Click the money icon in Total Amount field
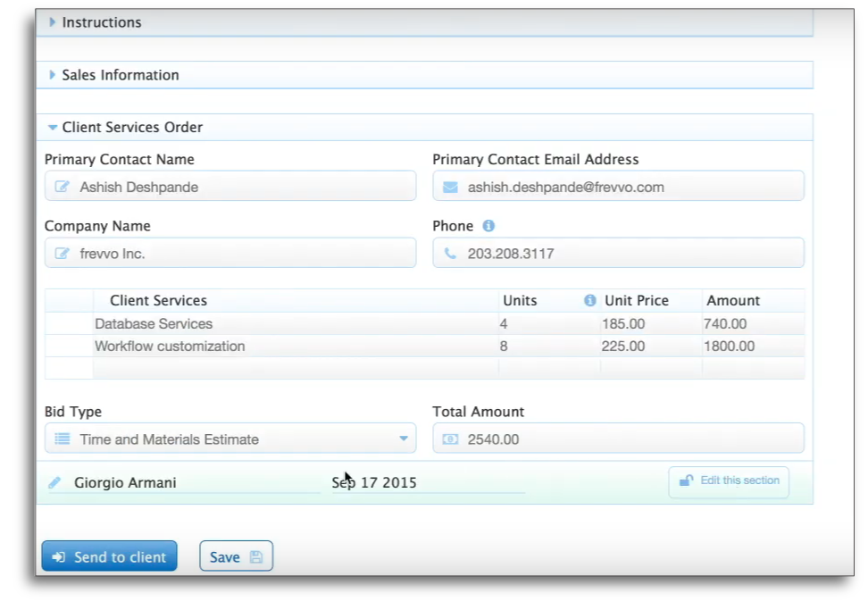Screen dimensions: 868x610 pyautogui.click(x=450, y=439)
